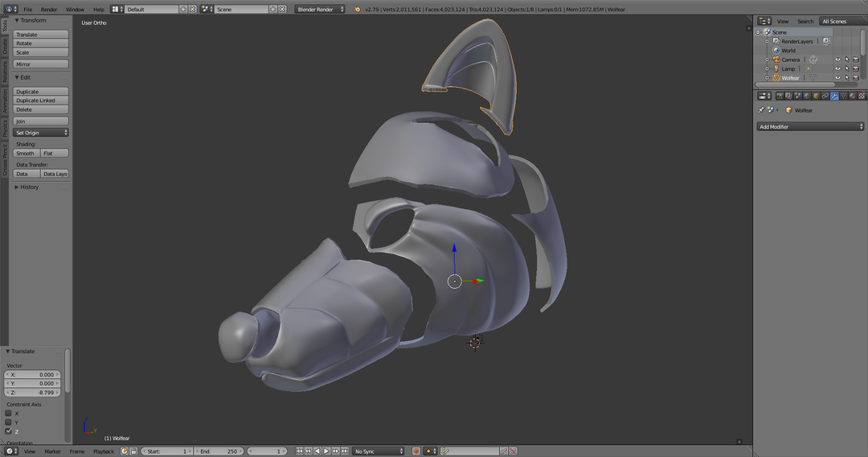This screenshot has width=868, height=457.
Task: Open the Render menu
Action: pyautogui.click(x=49, y=9)
